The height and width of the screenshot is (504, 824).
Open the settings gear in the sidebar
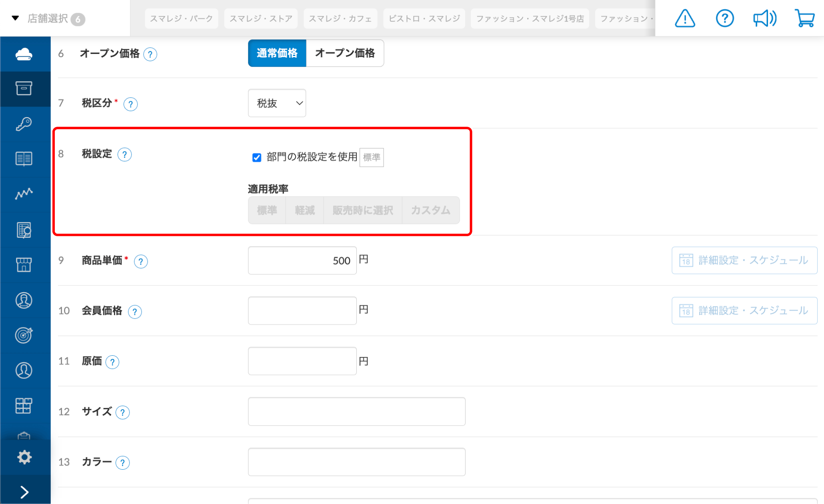(x=24, y=457)
